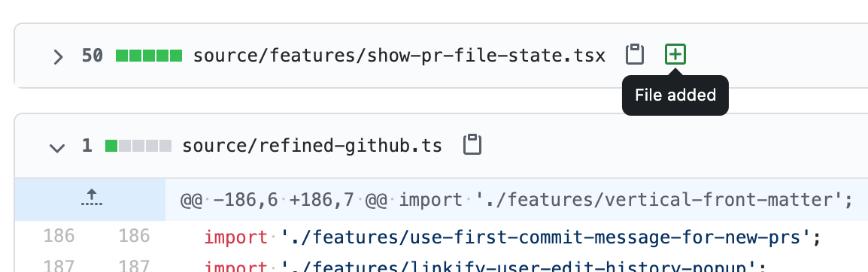Image resolution: width=868 pixels, height=272 pixels.
Task: Select old line number 186
Action: point(59,237)
